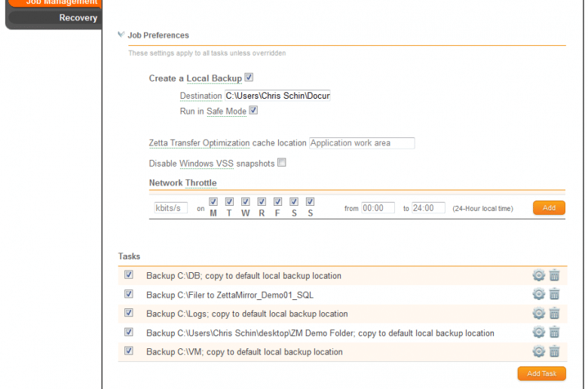Image resolution: width=588 pixels, height=389 pixels.
Task: Click the Windows VSS help link
Action: (x=207, y=164)
